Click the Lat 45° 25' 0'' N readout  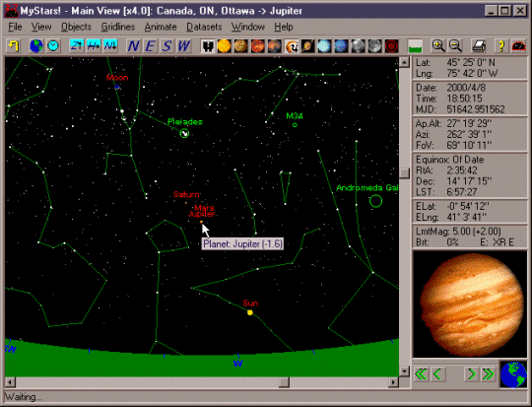click(456, 62)
